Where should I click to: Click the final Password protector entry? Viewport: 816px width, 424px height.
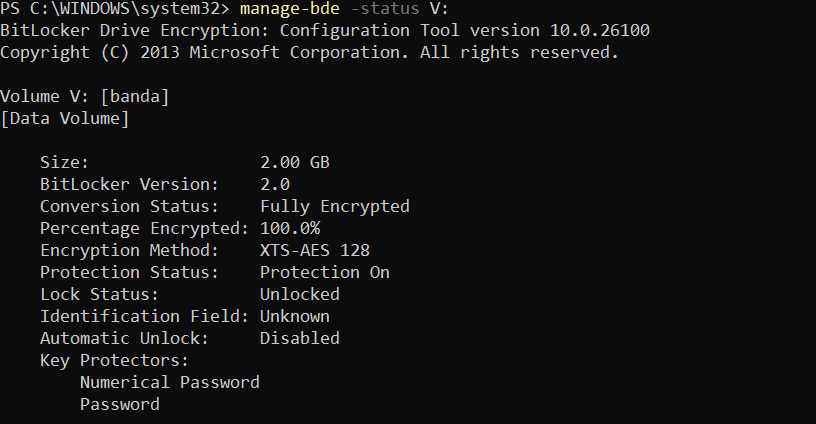coord(119,405)
